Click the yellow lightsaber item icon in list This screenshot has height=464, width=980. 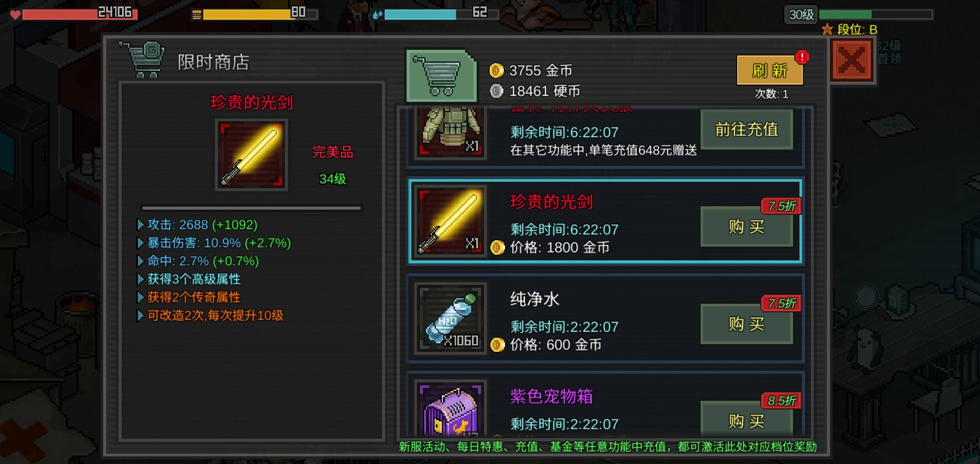[x=450, y=221]
